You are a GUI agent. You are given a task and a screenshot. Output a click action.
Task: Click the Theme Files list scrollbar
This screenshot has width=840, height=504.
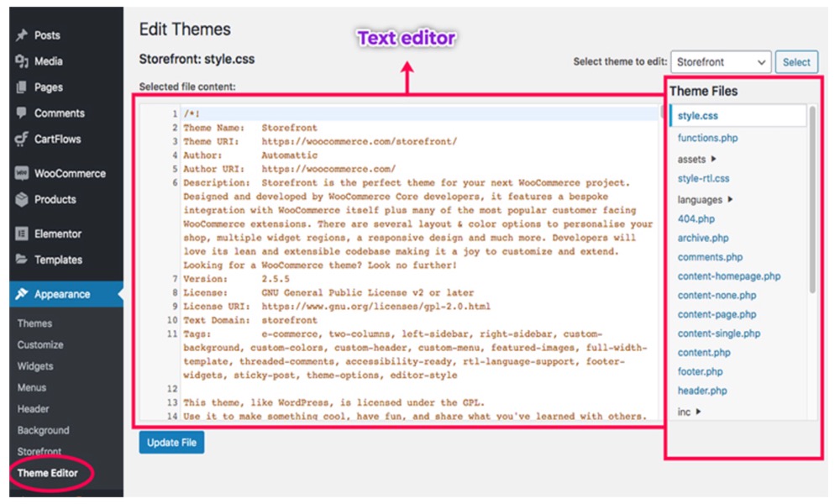[x=812, y=199]
